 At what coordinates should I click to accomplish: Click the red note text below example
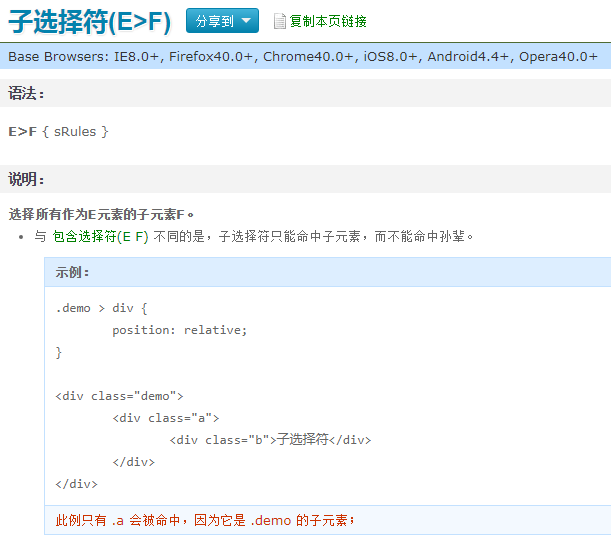click(x=205, y=520)
